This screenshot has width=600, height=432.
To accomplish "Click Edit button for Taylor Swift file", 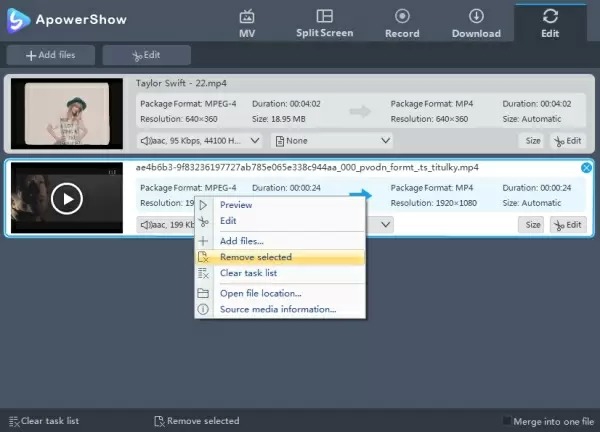I will pos(568,141).
